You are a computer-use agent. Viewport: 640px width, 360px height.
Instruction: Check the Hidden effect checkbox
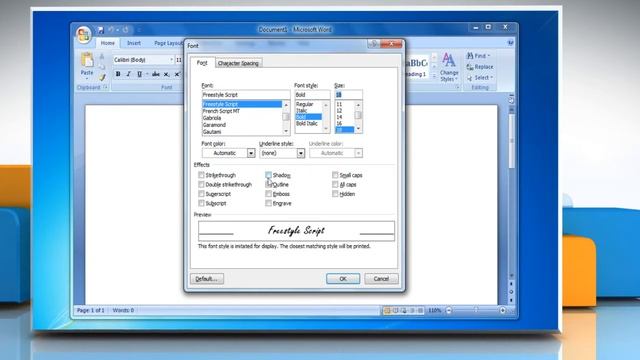coord(335,194)
